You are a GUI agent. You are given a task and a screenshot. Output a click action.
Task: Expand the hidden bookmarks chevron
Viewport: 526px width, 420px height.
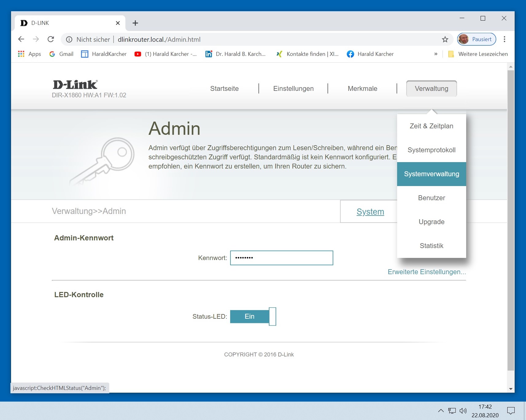[436, 54]
